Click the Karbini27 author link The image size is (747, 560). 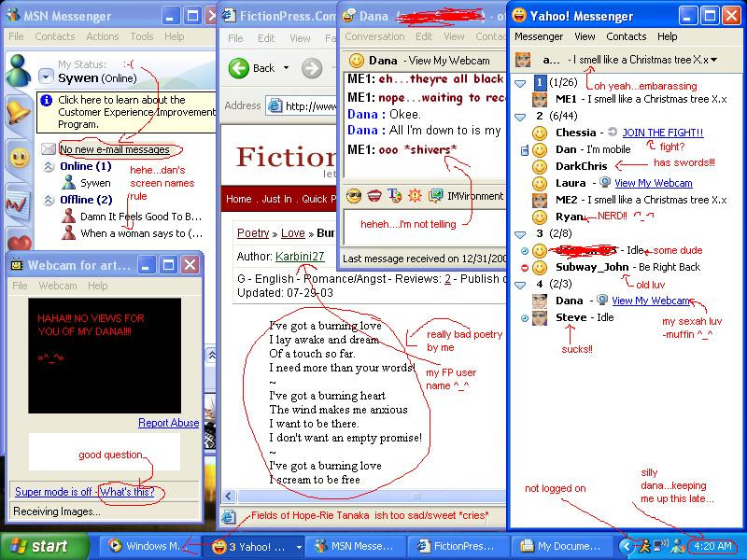[300, 257]
